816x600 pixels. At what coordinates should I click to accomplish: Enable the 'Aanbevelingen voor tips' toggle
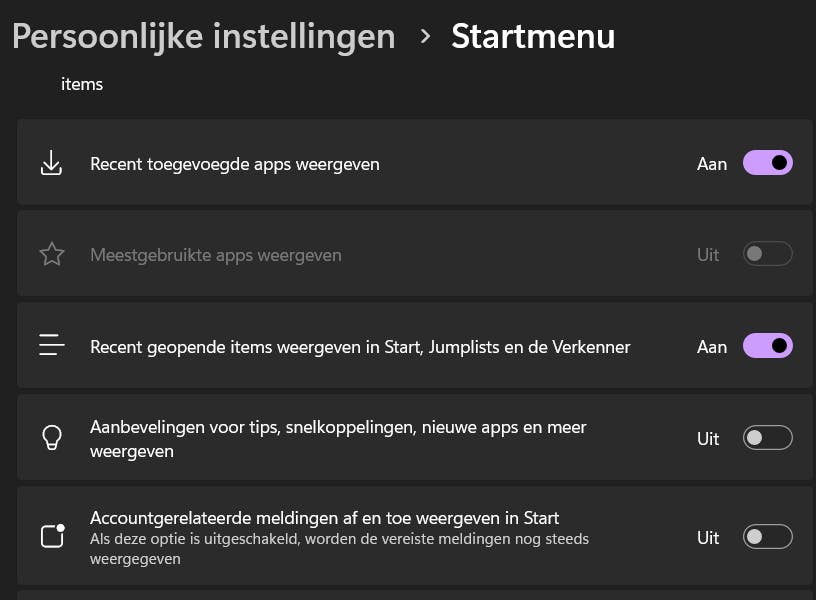(767, 438)
